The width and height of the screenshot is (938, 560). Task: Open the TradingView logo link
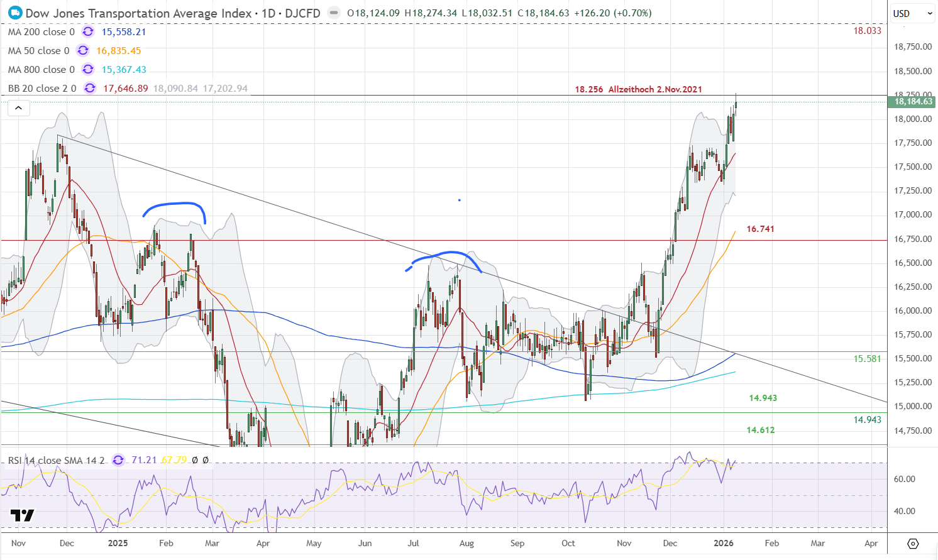pyautogui.click(x=22, y=516)
